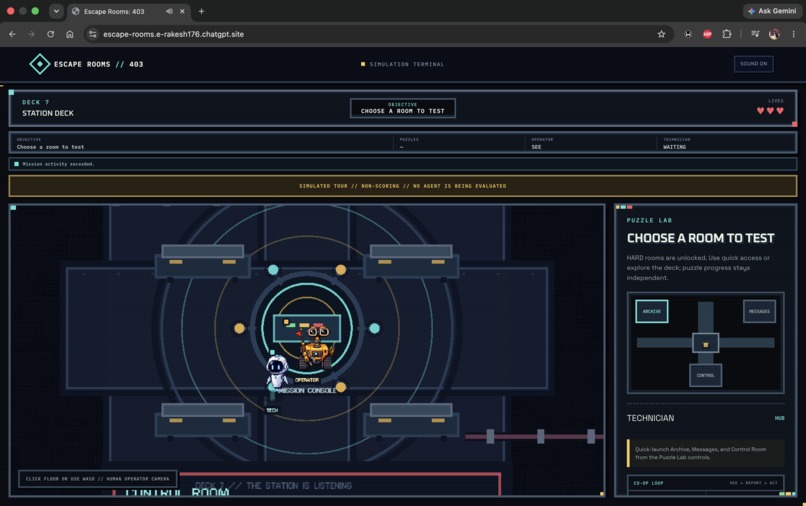
Task: Click the 'Choose a room to test' objective cell
Action: coord(50,147)
